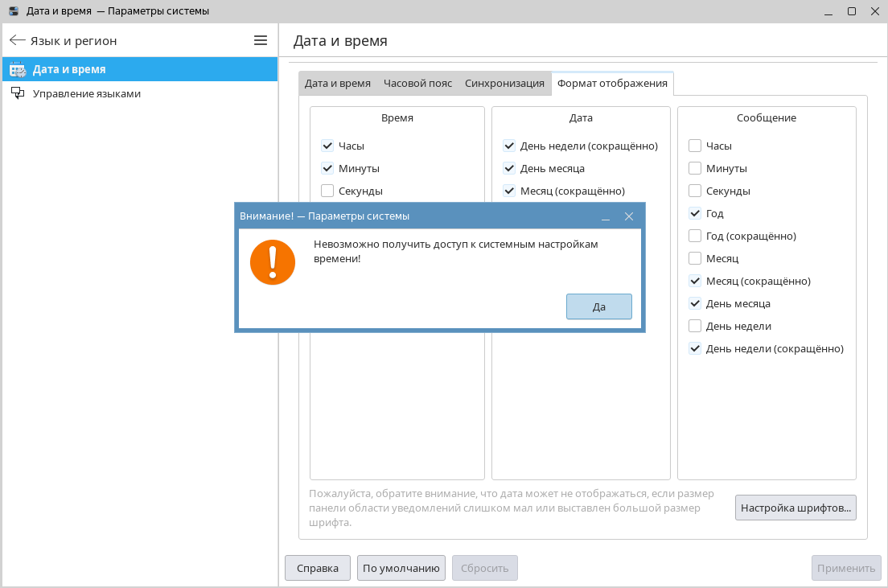Open the Синхронизация tab
The height and width of the screenshot is (588, 888).
pyautogui.click(x=504, y=84)
